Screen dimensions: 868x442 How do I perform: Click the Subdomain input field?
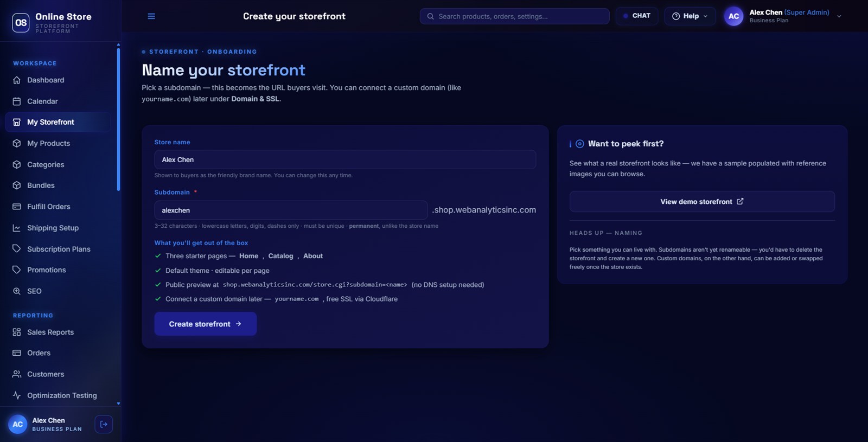pos(291,210)
